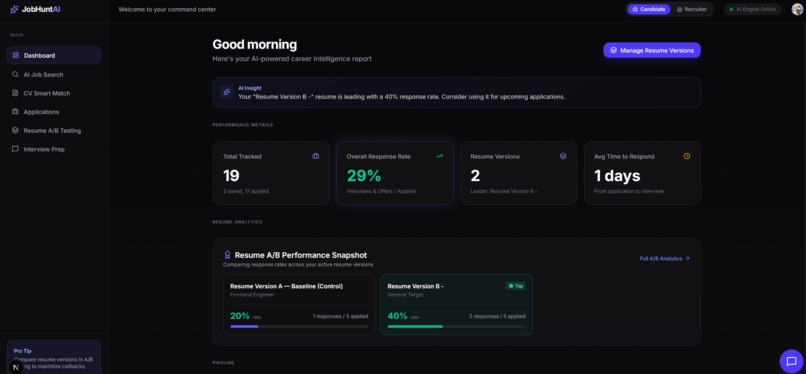Click the clock icon on Avg Time to Respond

687,156
